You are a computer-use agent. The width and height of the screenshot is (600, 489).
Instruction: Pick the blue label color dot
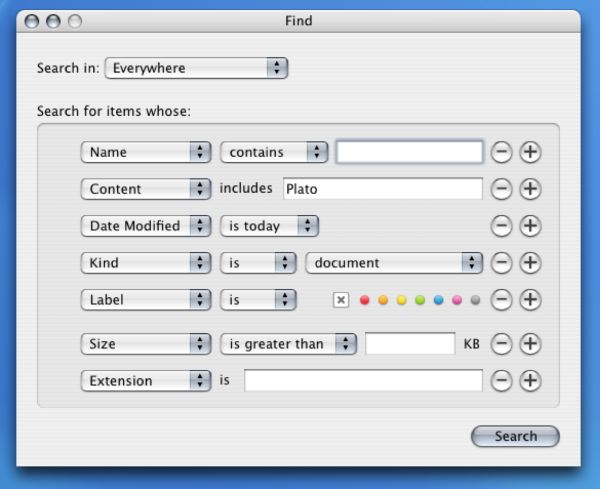[439, 300]
